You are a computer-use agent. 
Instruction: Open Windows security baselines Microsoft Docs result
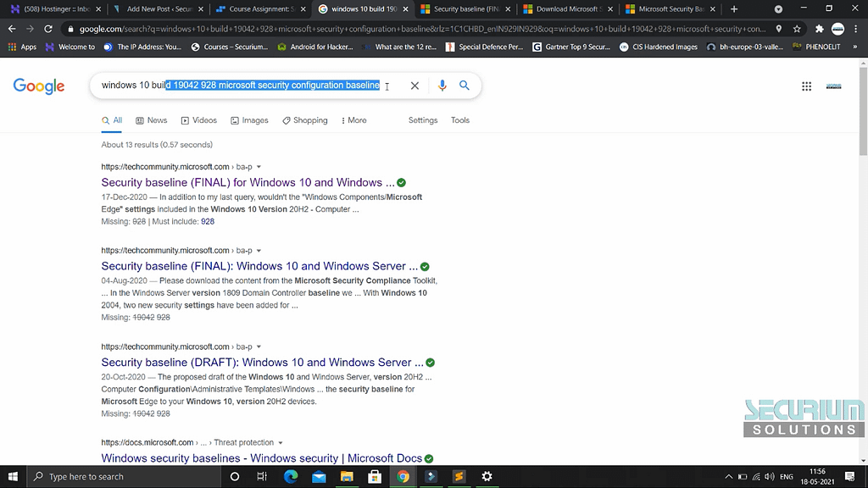(x=262, y=458)
